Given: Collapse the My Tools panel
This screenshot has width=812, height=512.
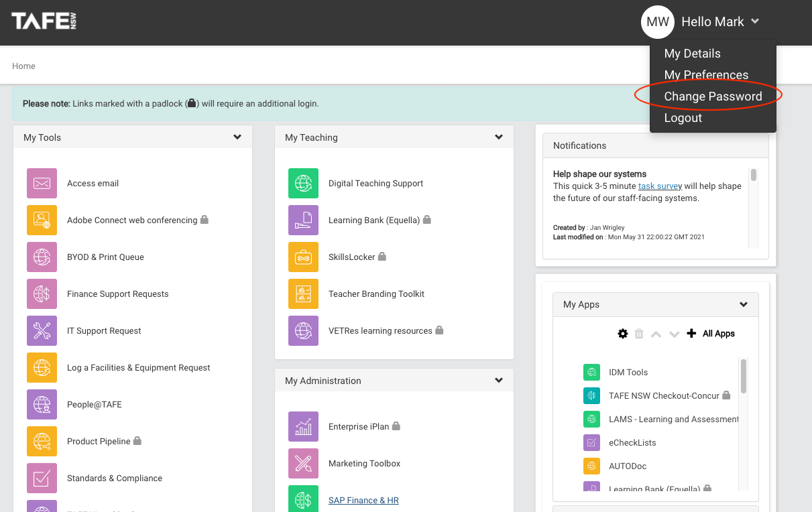Looking at the screenshot, I should pos(237,137).
